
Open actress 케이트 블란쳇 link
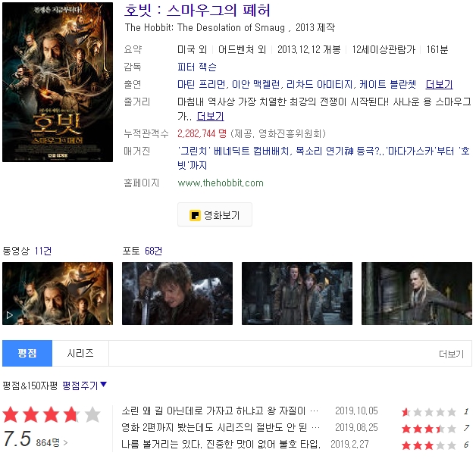[x=387, y=84]
